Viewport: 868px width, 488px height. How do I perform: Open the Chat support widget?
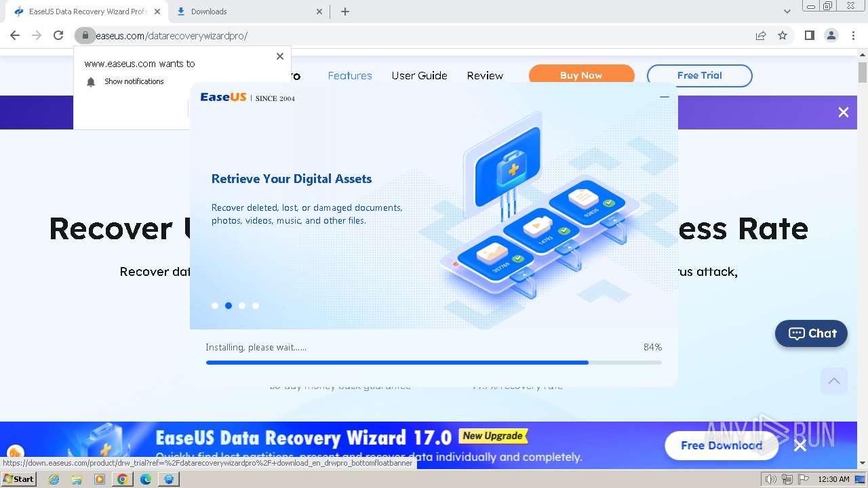[x=811, y=333]
